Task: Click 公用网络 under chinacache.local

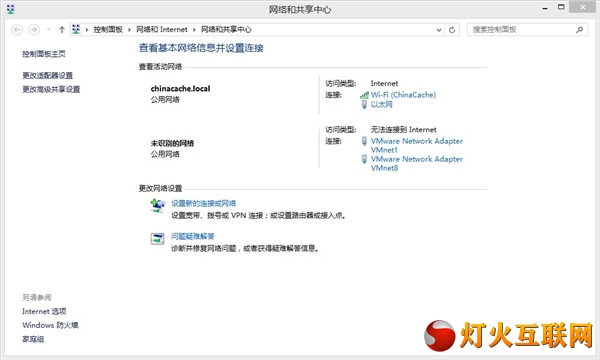Action: (x=165, y=99)
